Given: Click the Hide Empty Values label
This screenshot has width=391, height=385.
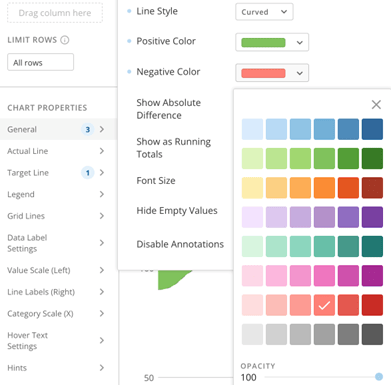Looking at the screenshot, I should [177, 211].
